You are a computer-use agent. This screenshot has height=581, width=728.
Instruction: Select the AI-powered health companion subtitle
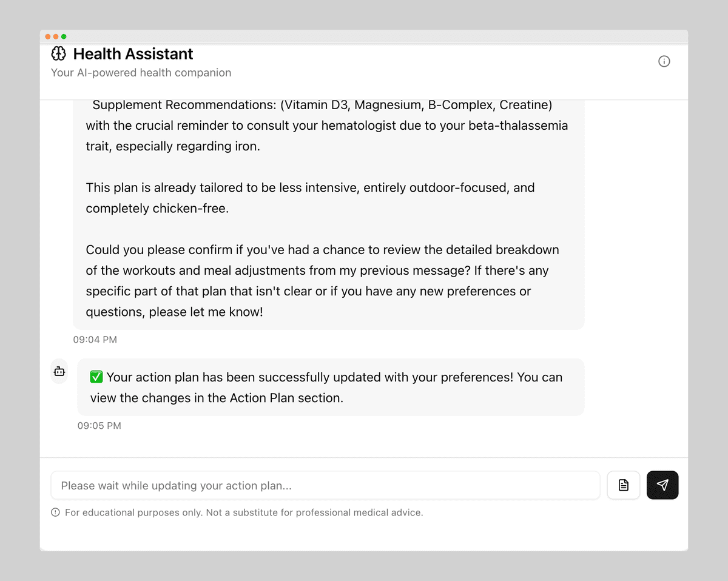click(141, 72)
